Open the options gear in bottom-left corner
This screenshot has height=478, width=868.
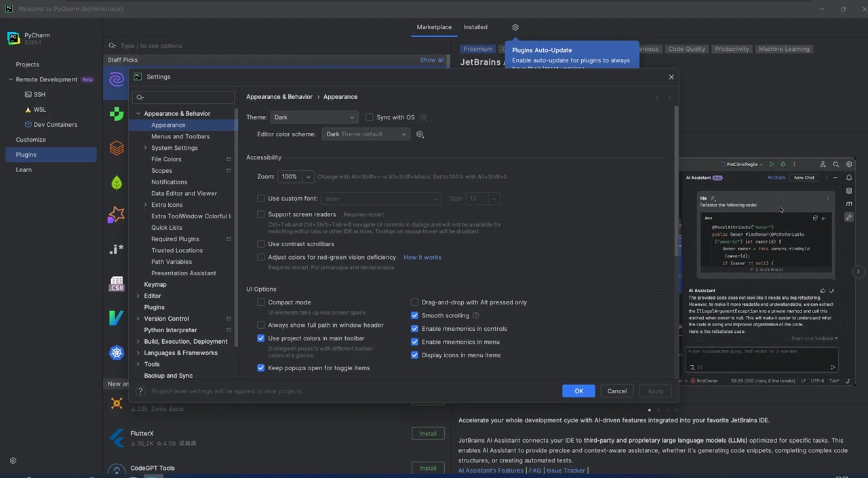13,461
